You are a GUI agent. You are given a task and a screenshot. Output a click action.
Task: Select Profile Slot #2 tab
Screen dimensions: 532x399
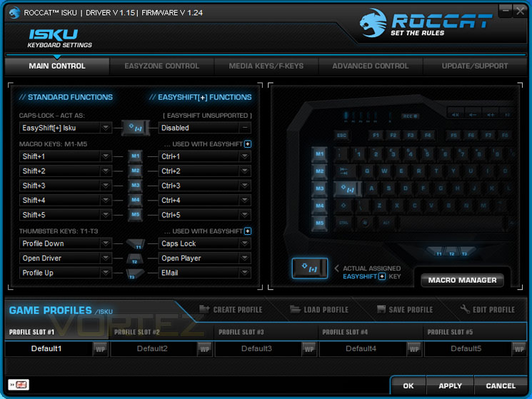pos(161,332)
